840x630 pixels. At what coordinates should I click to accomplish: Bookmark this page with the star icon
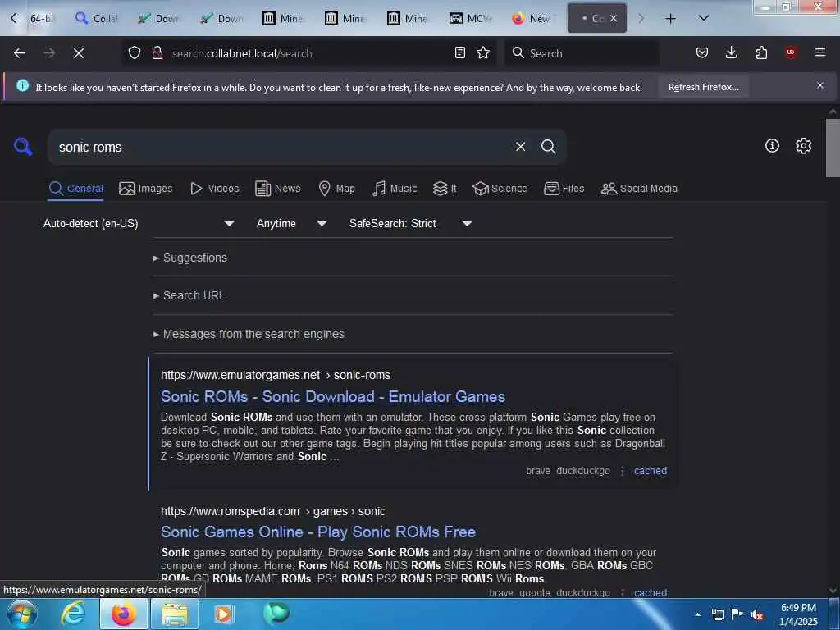483,52
